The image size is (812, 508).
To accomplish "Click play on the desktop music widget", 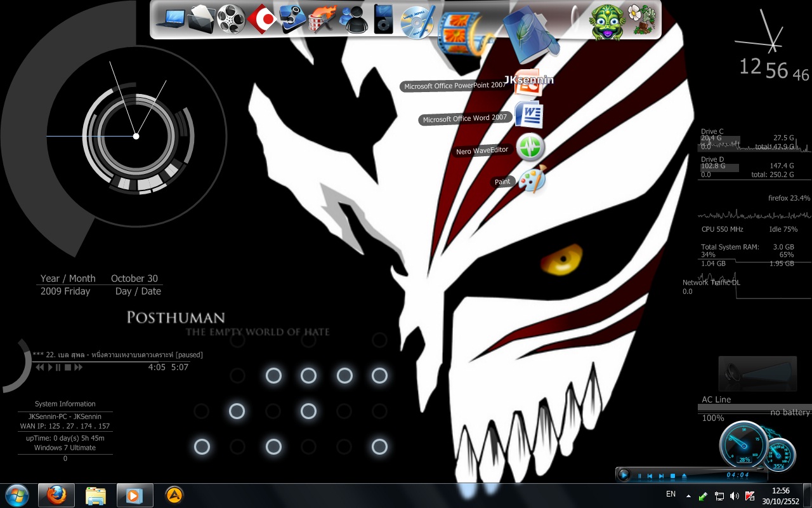I will [49, 367].
